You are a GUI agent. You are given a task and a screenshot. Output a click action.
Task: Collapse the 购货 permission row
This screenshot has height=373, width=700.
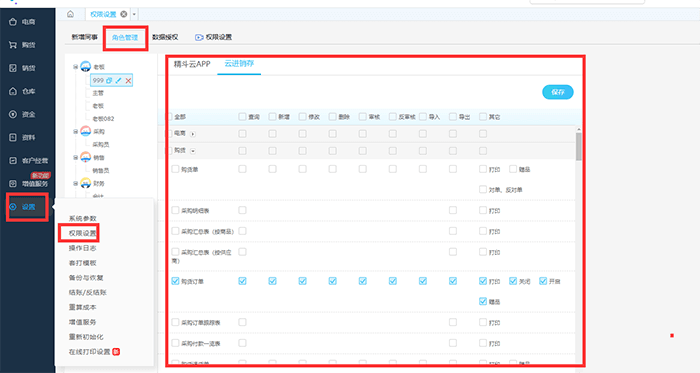coord(193,151)
